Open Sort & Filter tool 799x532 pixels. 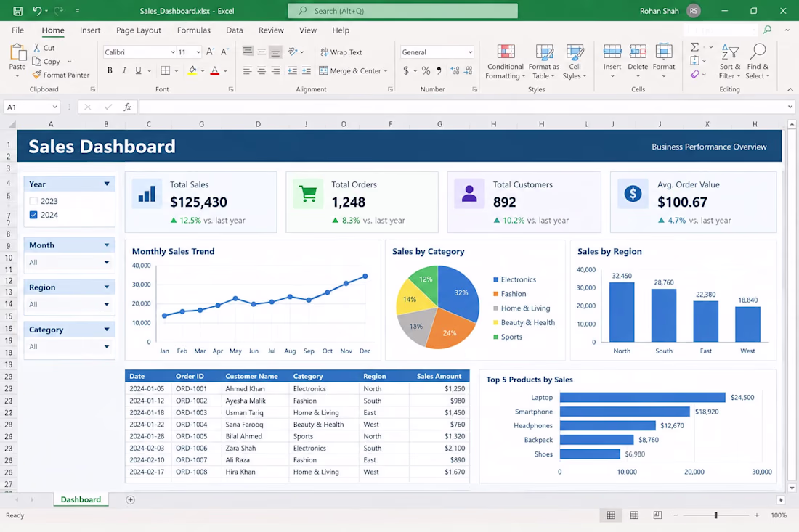tap(730, 62)
